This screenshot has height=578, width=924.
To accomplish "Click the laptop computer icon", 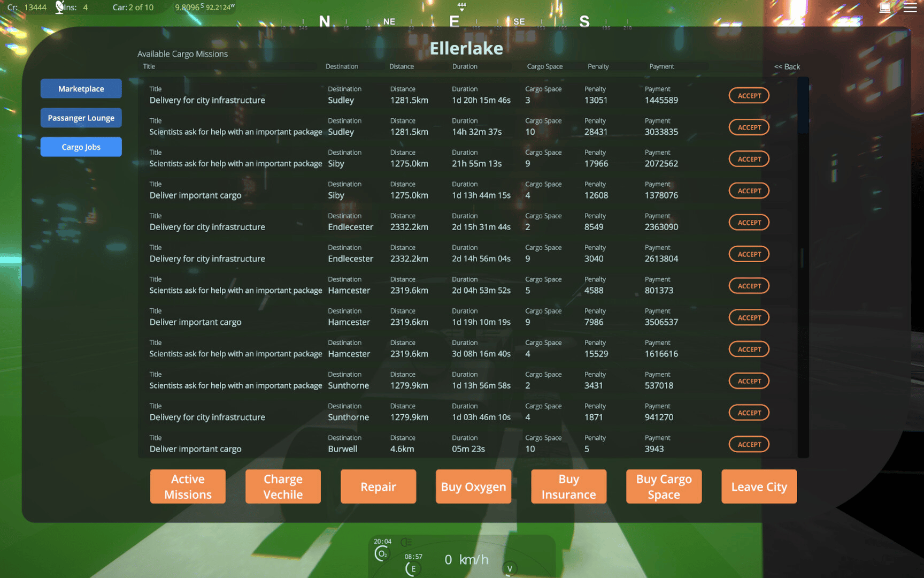I will click(x=885, y=7).
